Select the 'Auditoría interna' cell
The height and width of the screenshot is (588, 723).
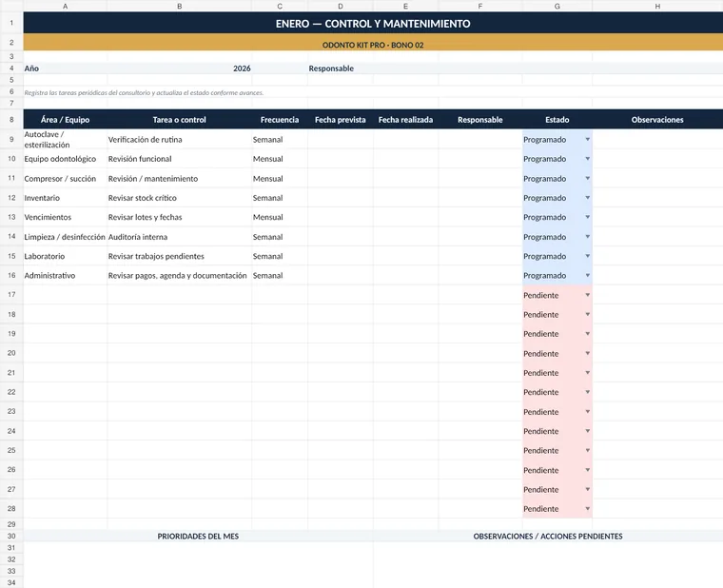(x=180, y=237)
